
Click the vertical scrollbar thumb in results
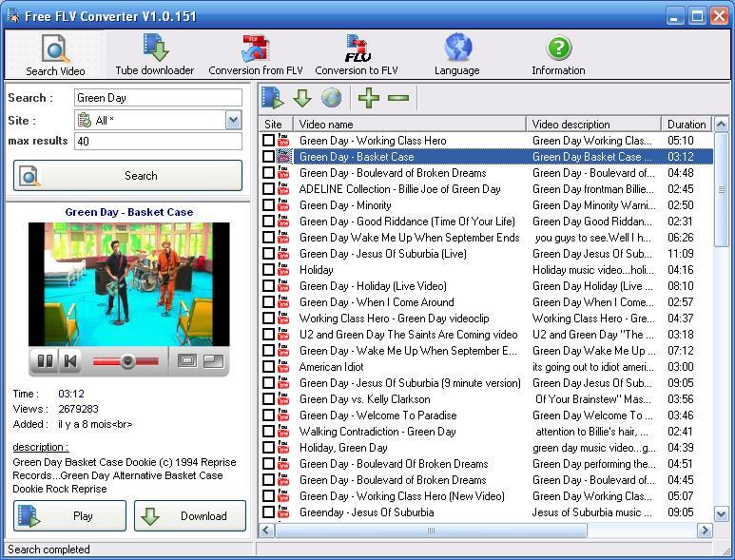click(x=722, y=189)
